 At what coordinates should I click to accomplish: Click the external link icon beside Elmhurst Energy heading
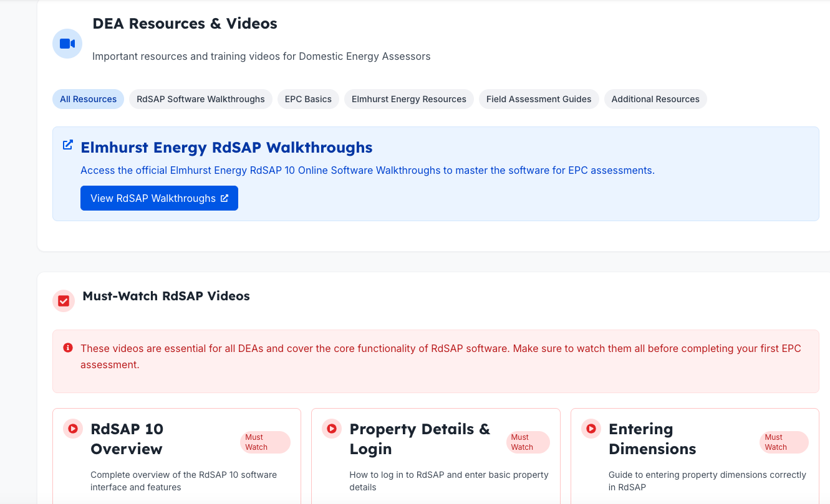pyautogui.click(x=68, y=145)
